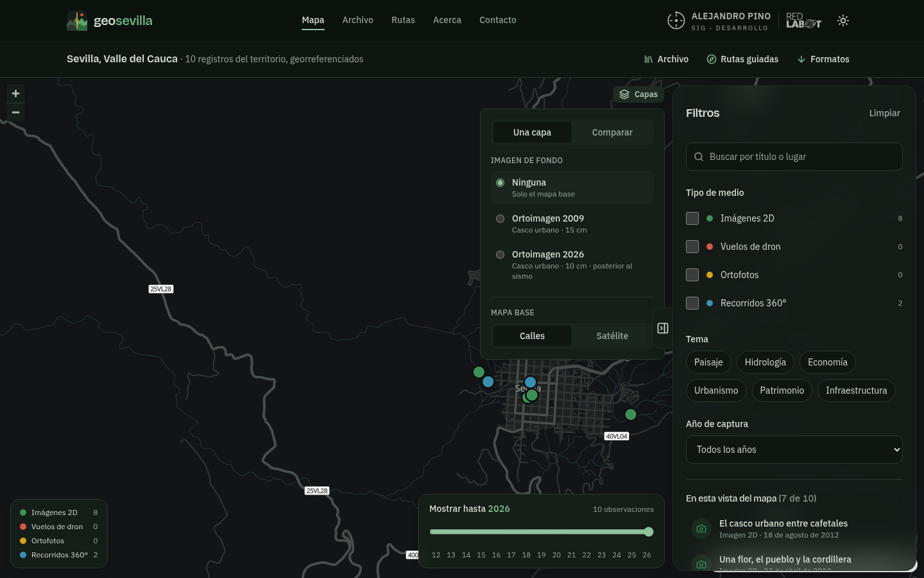The width and height of the screenshot is (924, 578).
Task: Click the geosevilla logo
Action: 110,21
